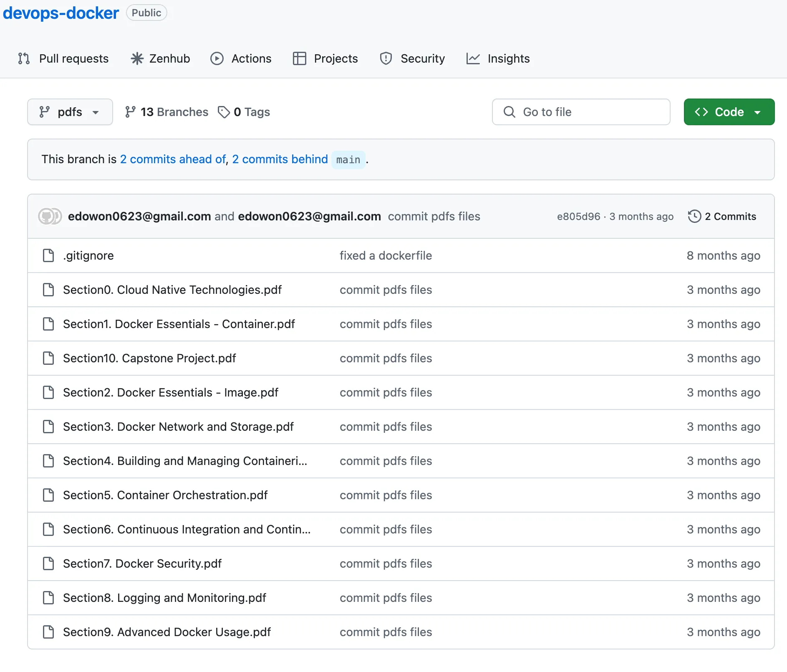Open the fixed a dockerfile commit message
The width and height of the screenshot is (787, 672).
386,255
